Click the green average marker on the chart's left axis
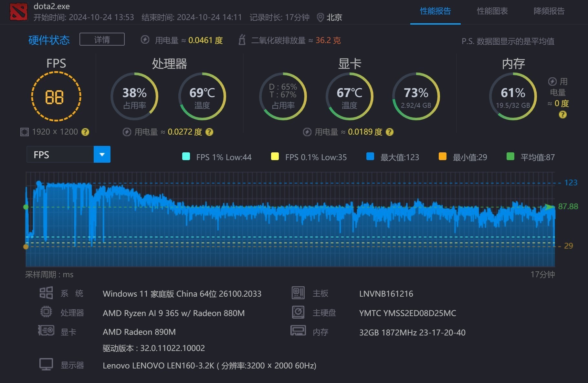The image size is (588, 383). [26, 207]
